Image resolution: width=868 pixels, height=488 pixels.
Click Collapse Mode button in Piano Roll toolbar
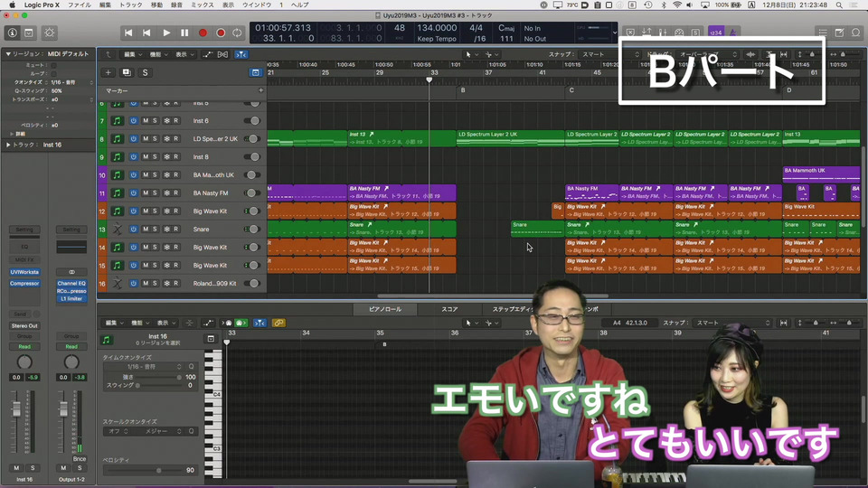click(x=189, y=323)
